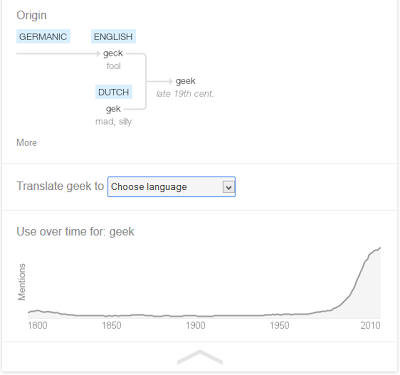Screen dimensions: 400x375
Task: Click the 'Use over time for: geek' heading
Action: tap(75, 232)
